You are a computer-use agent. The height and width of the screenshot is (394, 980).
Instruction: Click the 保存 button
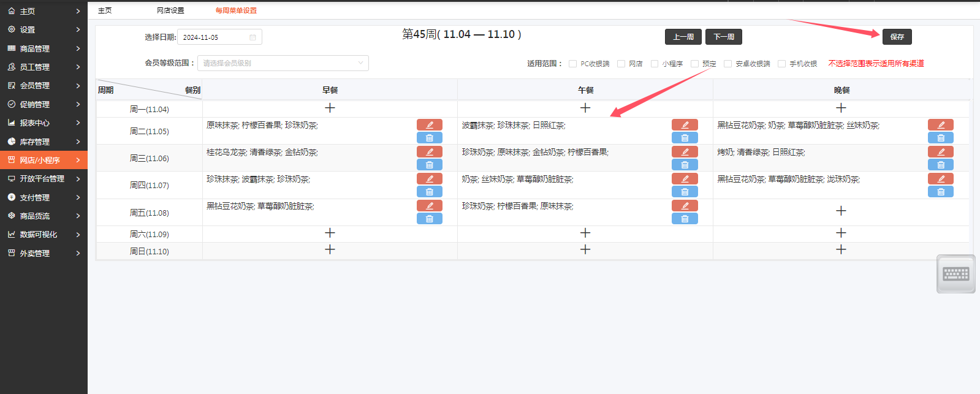point(897,37)
